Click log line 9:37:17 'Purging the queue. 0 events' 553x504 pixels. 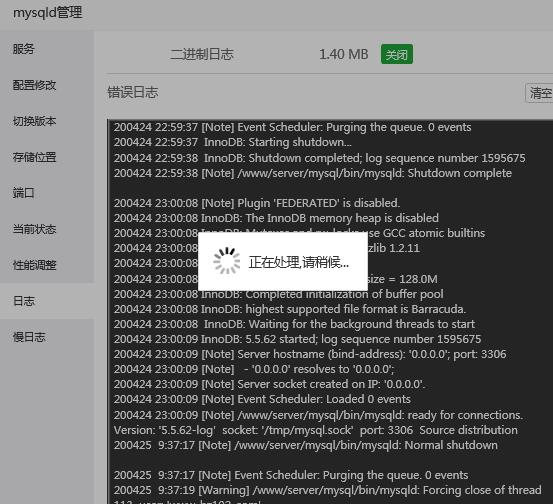(x=291, y=475)
